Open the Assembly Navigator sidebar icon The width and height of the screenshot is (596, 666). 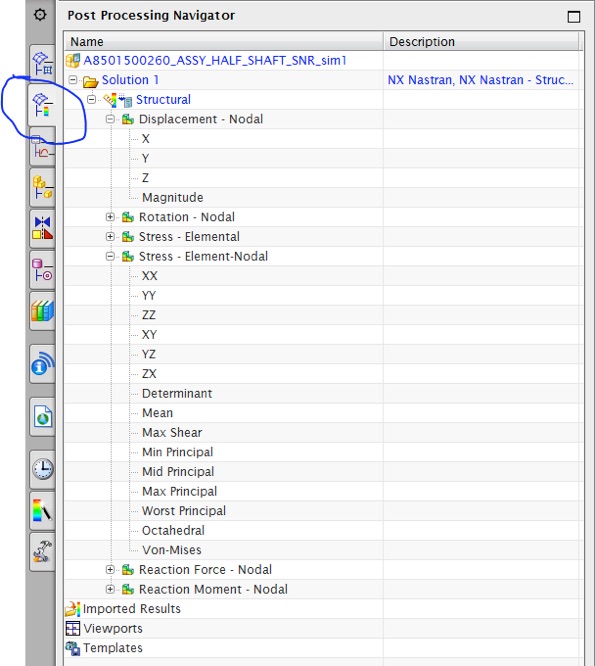pyautogui.click(x=42, y=187)
